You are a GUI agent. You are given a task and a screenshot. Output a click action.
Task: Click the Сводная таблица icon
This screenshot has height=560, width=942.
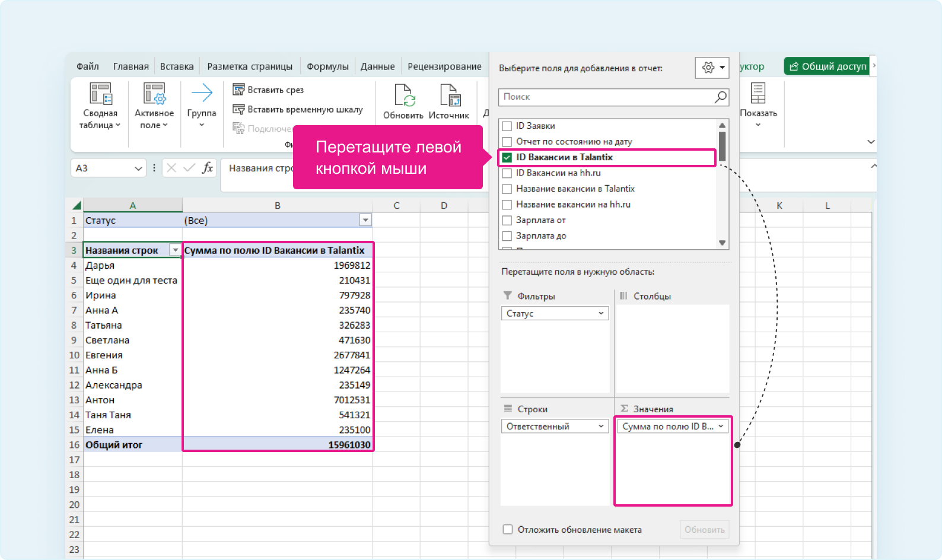(x=100, y=94)
